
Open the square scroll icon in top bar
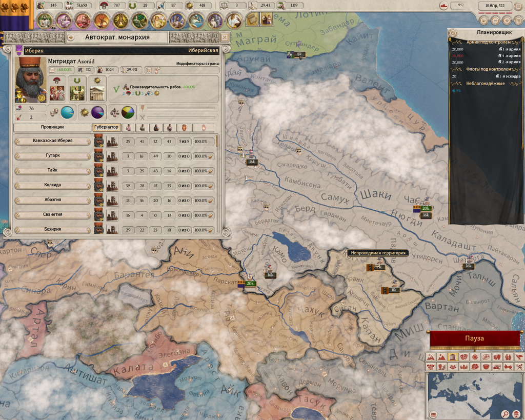(253, 19)
